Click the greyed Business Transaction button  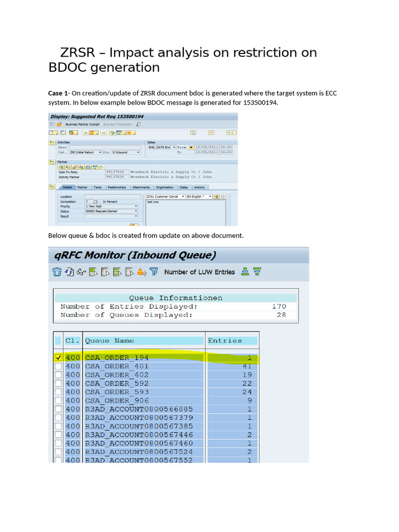(118, 124)
